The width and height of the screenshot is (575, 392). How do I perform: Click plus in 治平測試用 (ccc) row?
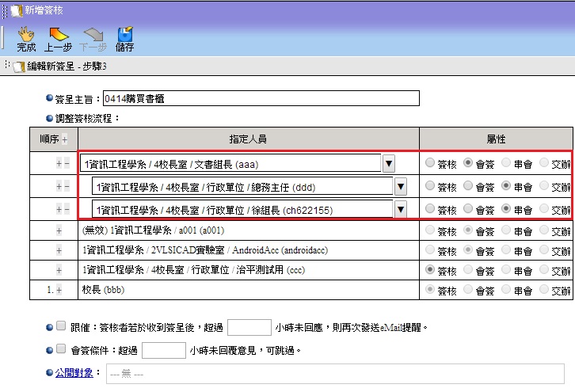pos(59,270)
